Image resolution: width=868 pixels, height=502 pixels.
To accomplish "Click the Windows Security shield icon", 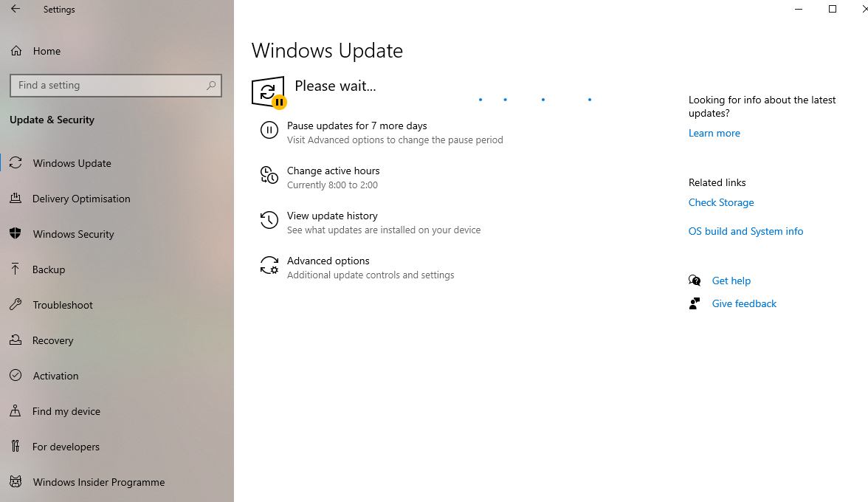I will click(15, 233).
